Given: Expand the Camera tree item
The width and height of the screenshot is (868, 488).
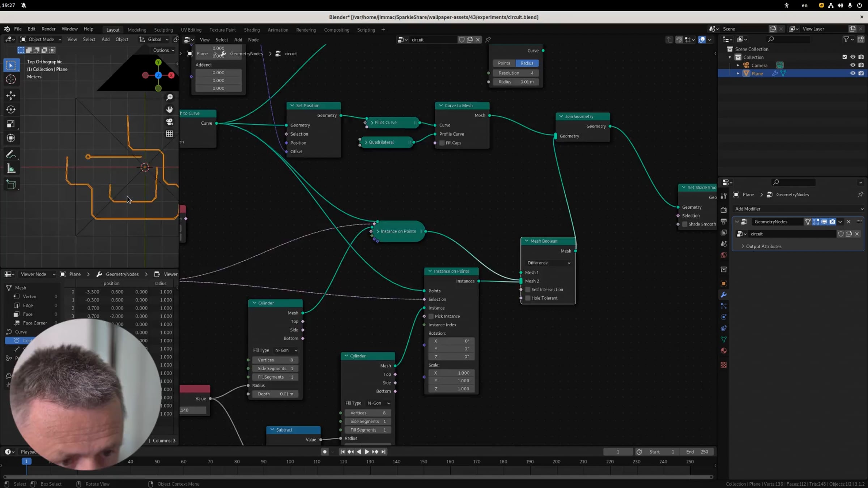Looking at the screenshot, I should pyautogui.click(x=738, y=65).
